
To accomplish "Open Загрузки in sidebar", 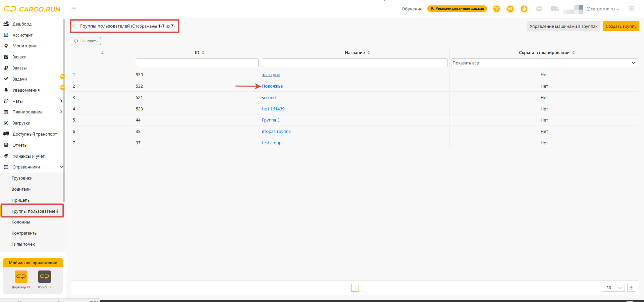I will tap(21, 123).
